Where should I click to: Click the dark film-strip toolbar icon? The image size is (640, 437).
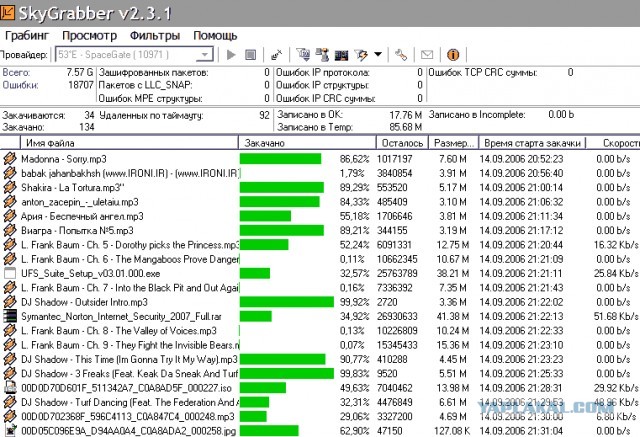click(x=342, y=55)
